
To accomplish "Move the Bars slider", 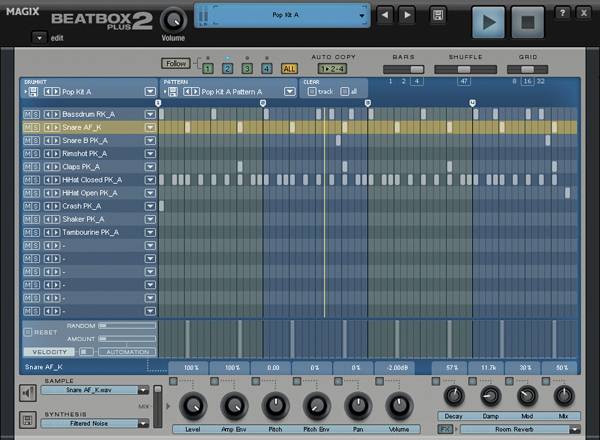I will [x=417, y=69].
